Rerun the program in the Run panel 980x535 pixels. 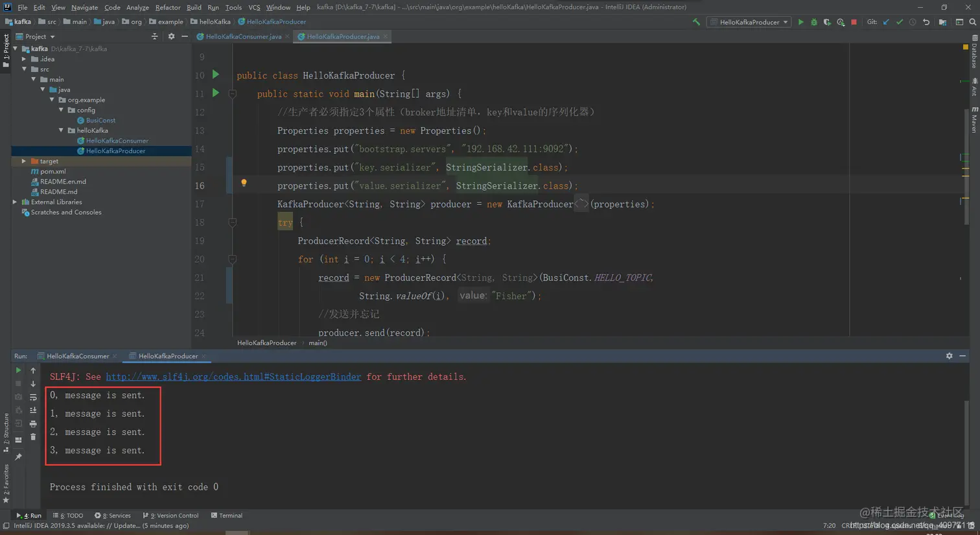point(18,370)
